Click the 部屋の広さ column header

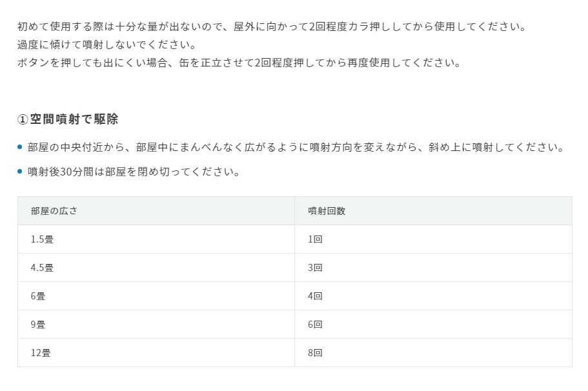pos(156,211)
